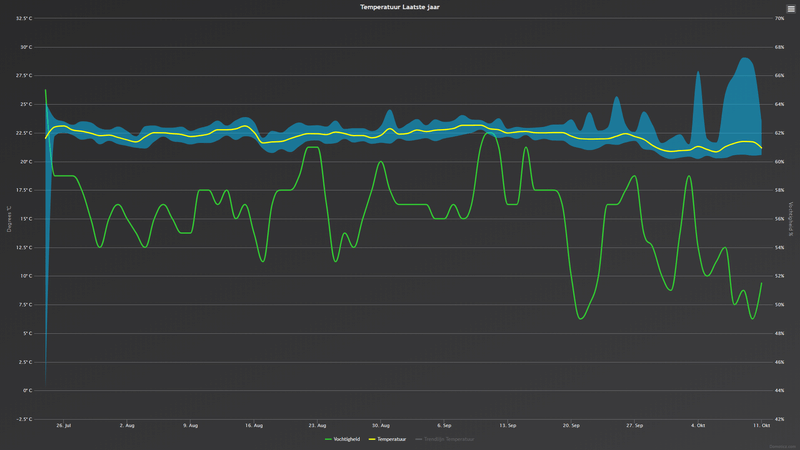
Task: Click the 58% humidity axis label
Action: (x=780, y=190)
